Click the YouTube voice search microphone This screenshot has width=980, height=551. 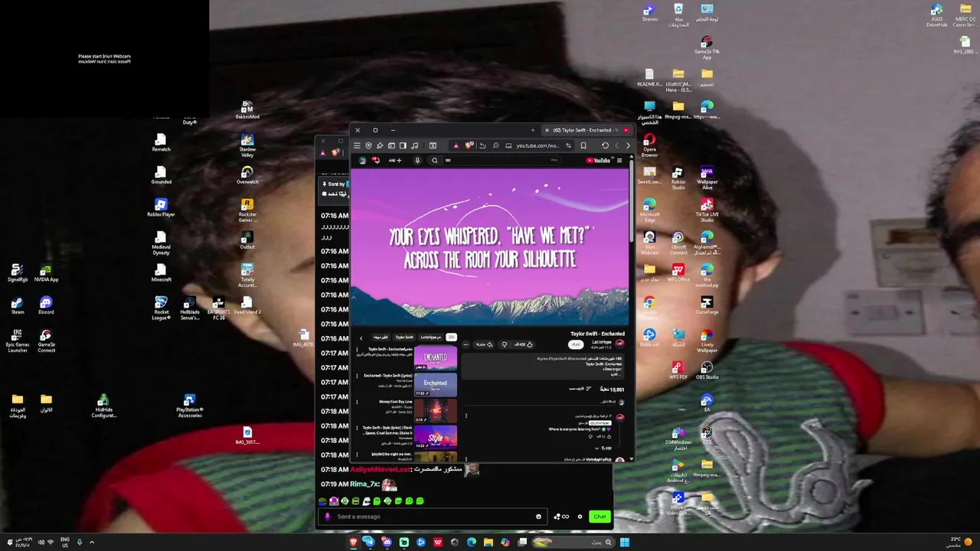417,161
